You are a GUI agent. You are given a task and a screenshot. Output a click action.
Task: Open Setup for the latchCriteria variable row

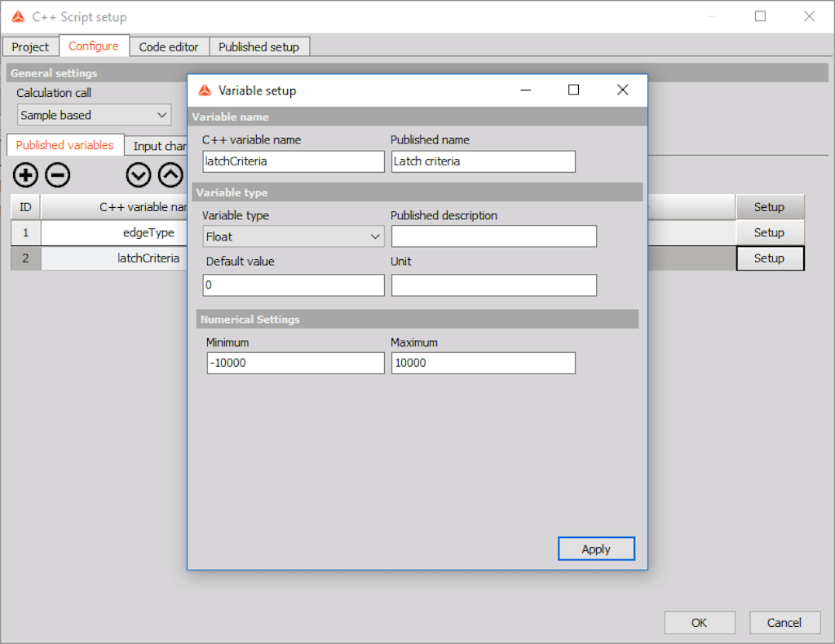click(769, 258)
